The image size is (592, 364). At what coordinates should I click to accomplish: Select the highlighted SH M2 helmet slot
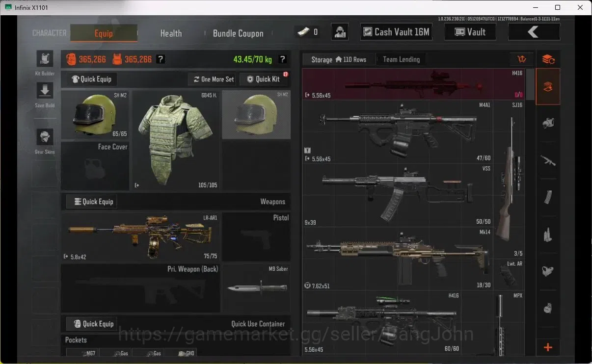coord(256,115)
